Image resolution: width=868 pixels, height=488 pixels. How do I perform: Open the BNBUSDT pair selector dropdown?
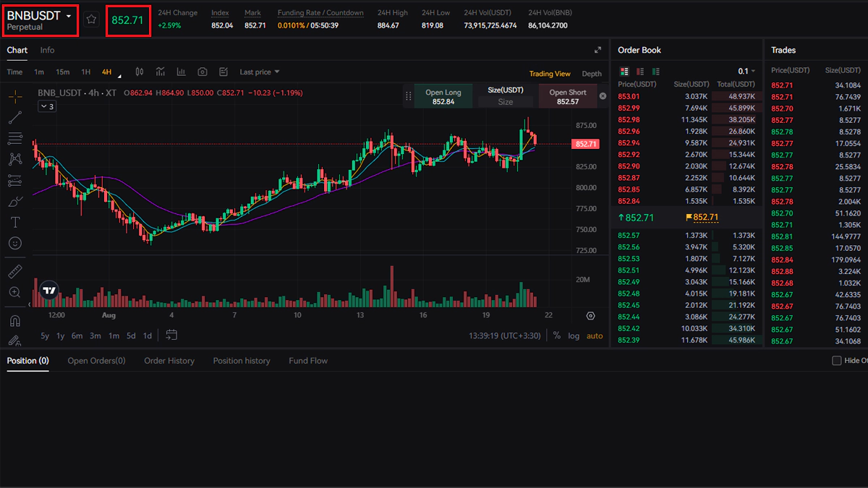pyautogui.click(x=40, y=20)
